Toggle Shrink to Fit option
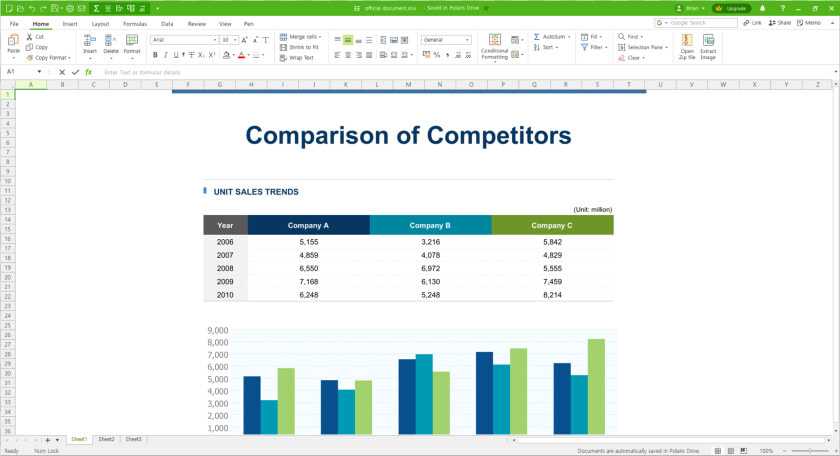The image size is (840, 456). [x=299, y=47]
